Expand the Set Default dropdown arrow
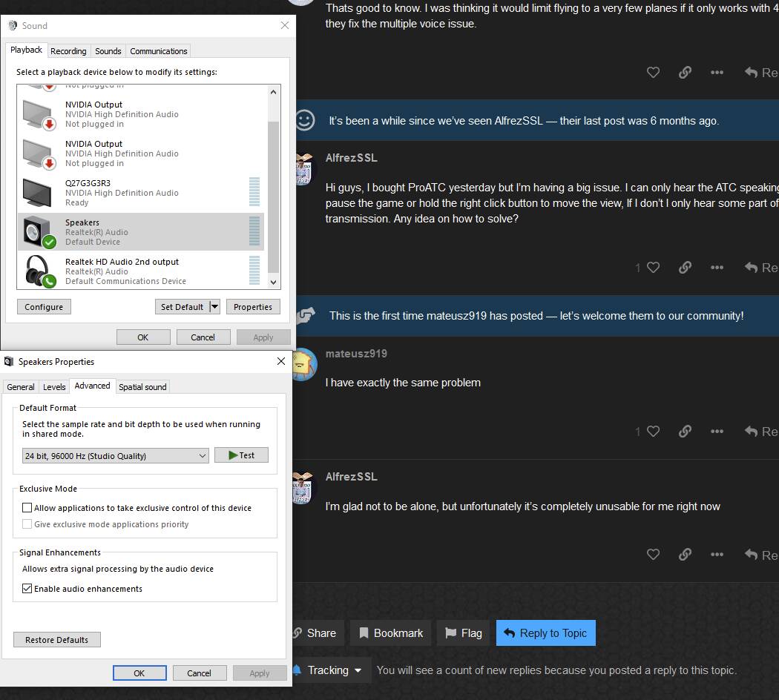The image size is (779, 700). pos(214,307)
